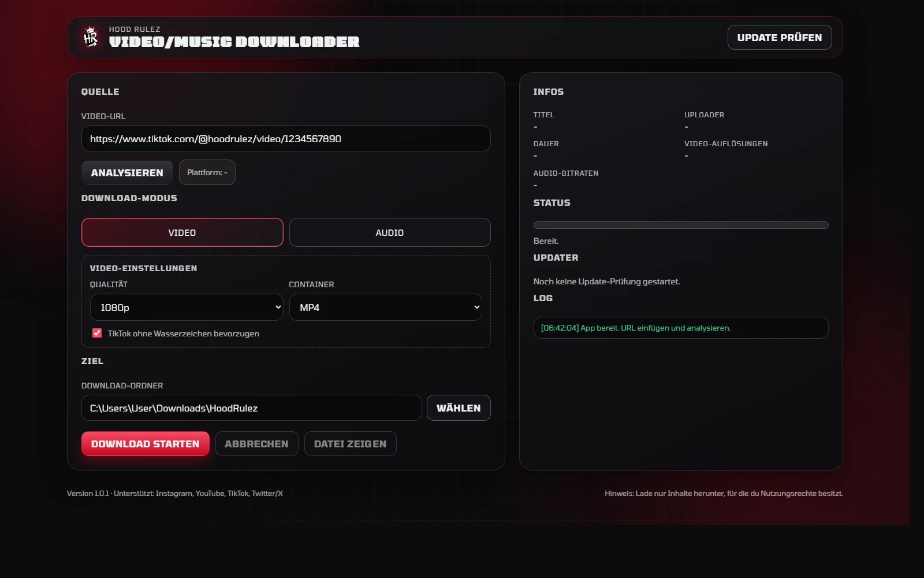Click the Video/Music Downloader title
The height and width of the screenshot is (578, 924).
click(234, 41)
